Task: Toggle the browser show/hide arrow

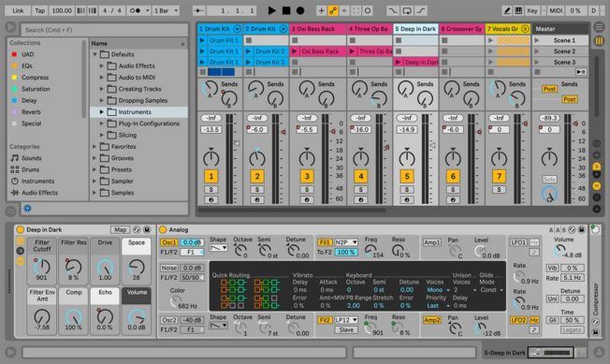Action: click(x=11, y=27)
